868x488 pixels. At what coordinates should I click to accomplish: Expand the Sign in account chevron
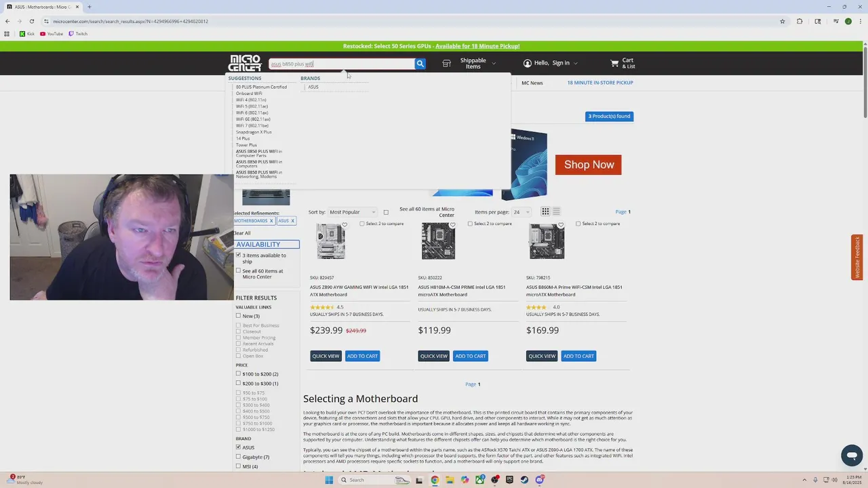(576, 63)
